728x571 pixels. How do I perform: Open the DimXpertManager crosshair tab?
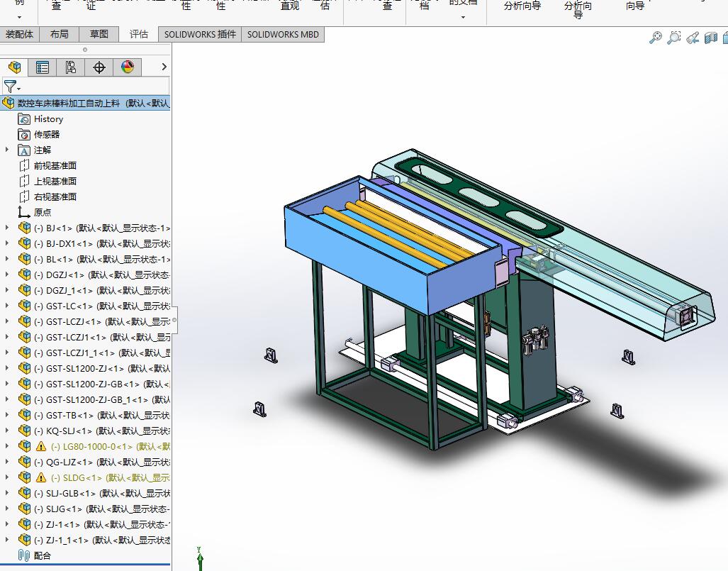click(x=99, y=67)
